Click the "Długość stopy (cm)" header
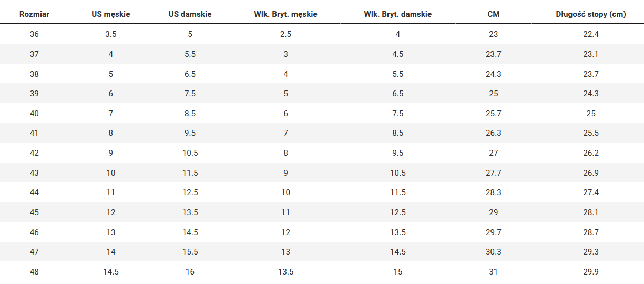The image size is (644, 284). (591, 14)
